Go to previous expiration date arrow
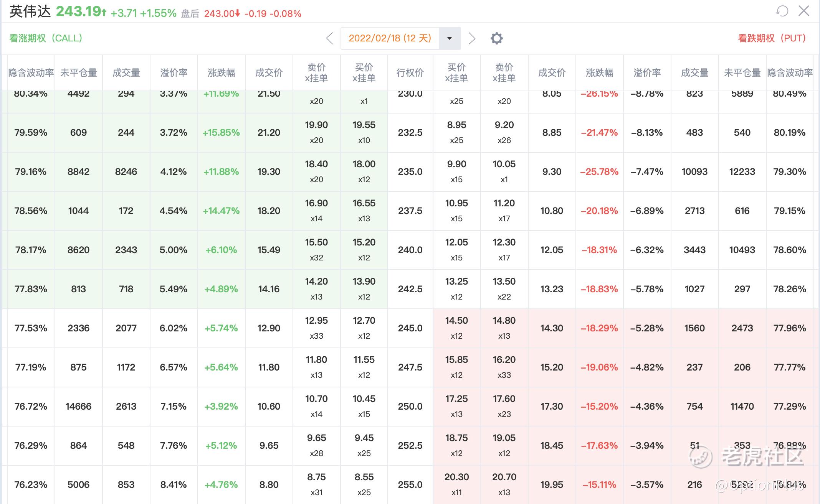Viewport: 820px width, 504px height. point(329,38)
